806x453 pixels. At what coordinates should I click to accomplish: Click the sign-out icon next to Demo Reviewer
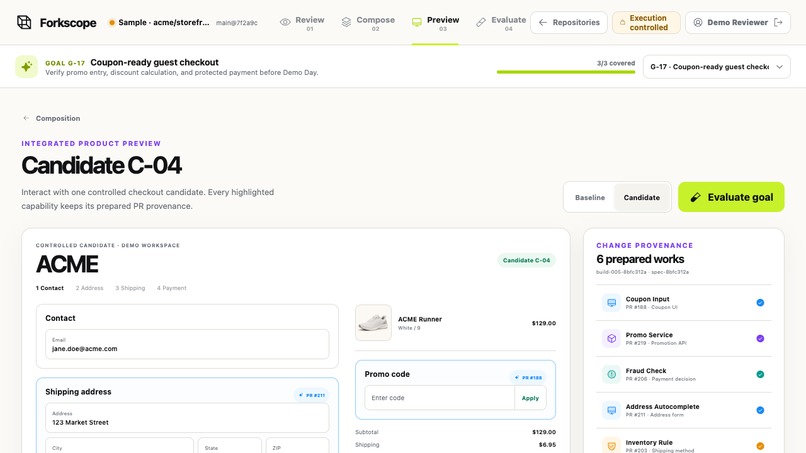(778, 23)
